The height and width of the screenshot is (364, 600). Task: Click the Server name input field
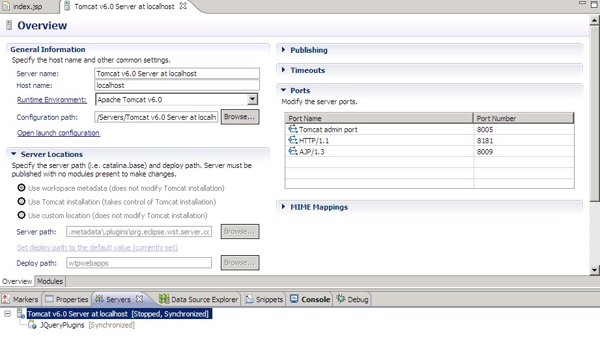click(177, 74)
